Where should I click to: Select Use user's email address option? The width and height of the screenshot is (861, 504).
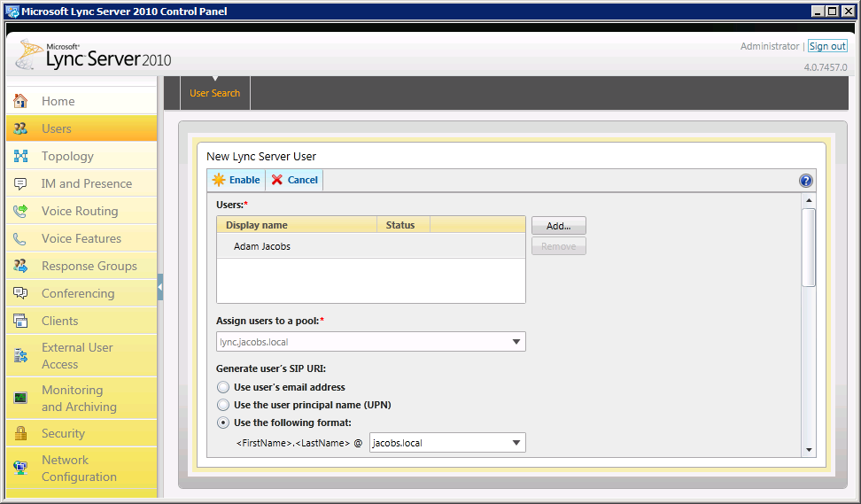point(223,387)
